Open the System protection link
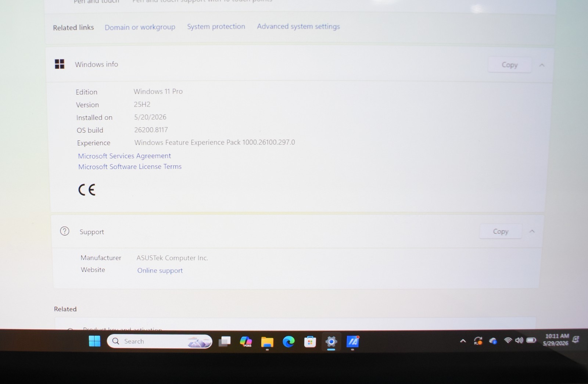The image size is (588, 384). click(x=216, y=26)
